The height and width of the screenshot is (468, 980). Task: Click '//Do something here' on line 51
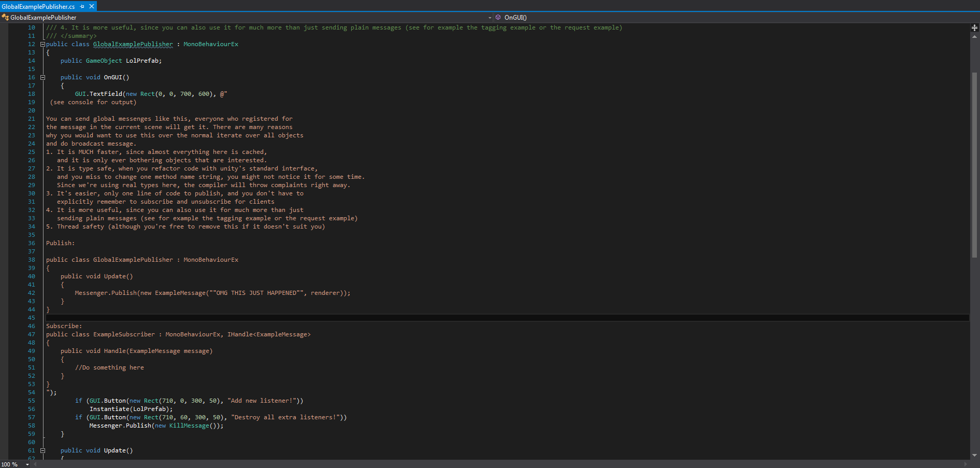[x=109, y=367]
